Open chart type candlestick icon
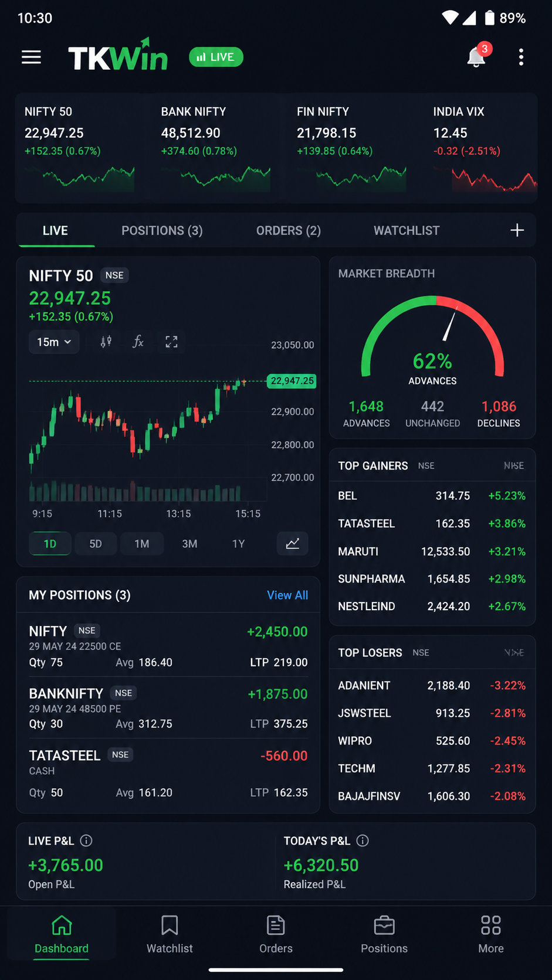 point(106,342)
